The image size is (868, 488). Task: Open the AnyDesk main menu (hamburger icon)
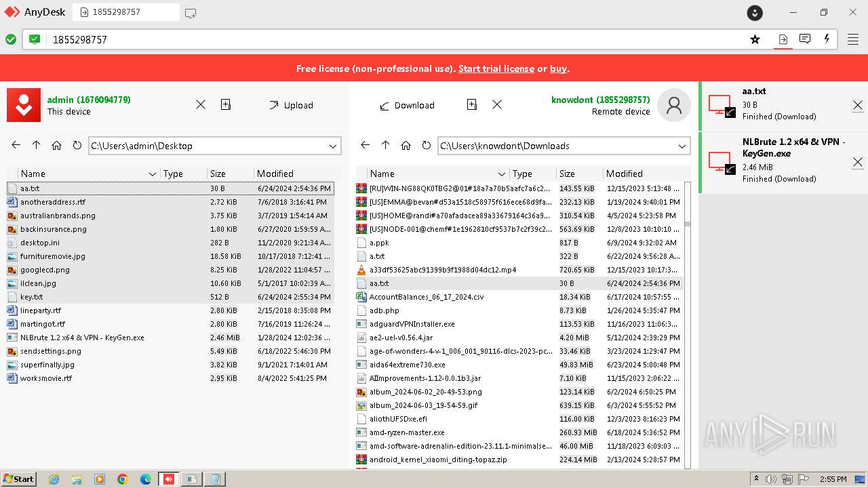[x=853, y=39]
